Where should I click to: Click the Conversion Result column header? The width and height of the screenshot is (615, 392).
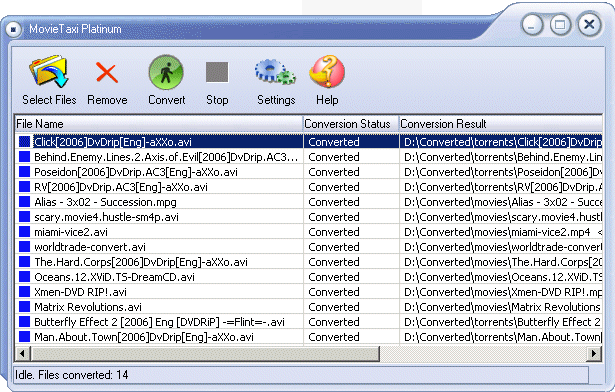click(x=500, y=124)
